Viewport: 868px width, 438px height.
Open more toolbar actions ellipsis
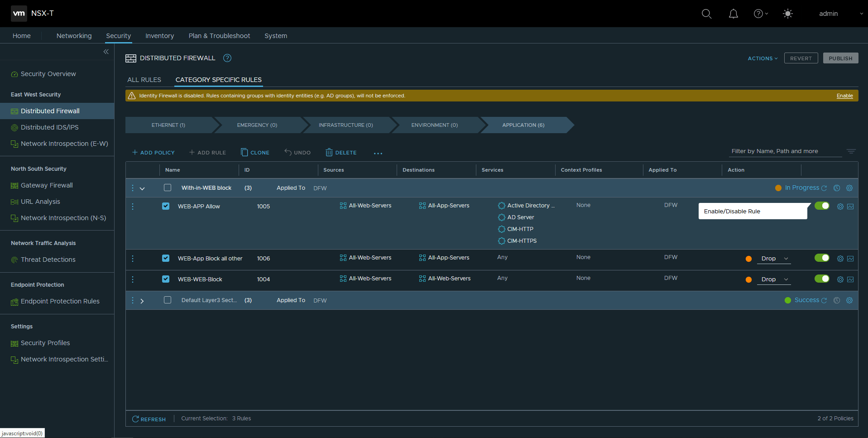point(378,153)
